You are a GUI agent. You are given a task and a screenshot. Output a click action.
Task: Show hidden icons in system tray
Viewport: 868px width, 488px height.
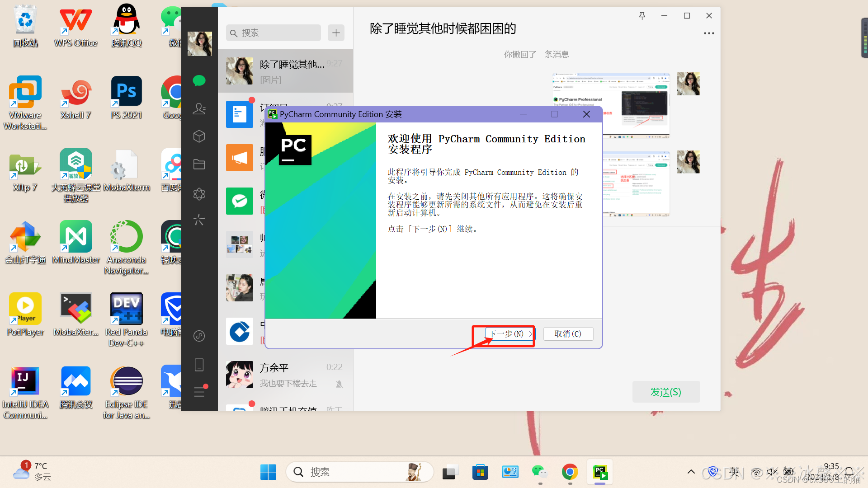(691, 472)
